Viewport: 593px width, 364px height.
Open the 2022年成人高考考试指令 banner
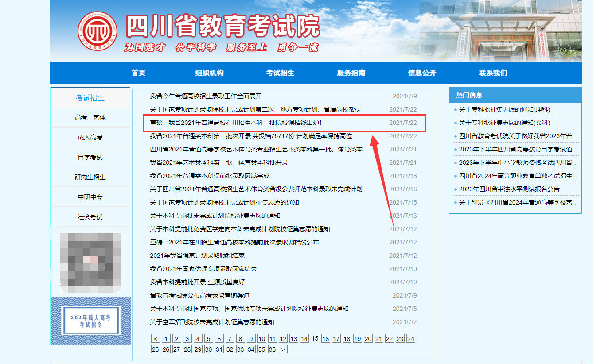tap(90, 321)
